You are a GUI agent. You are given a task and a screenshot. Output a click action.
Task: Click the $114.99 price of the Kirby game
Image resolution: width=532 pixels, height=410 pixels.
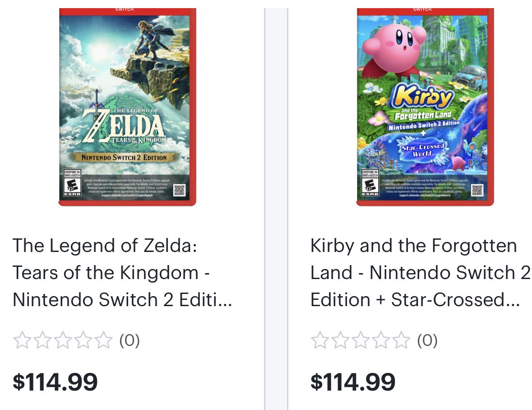click(x=353, y=382)
